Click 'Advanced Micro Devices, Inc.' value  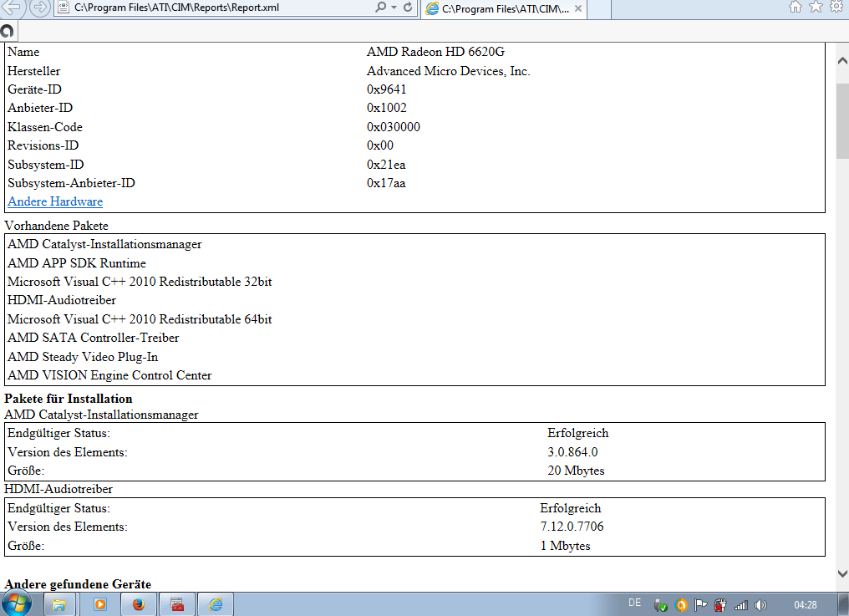449,71
